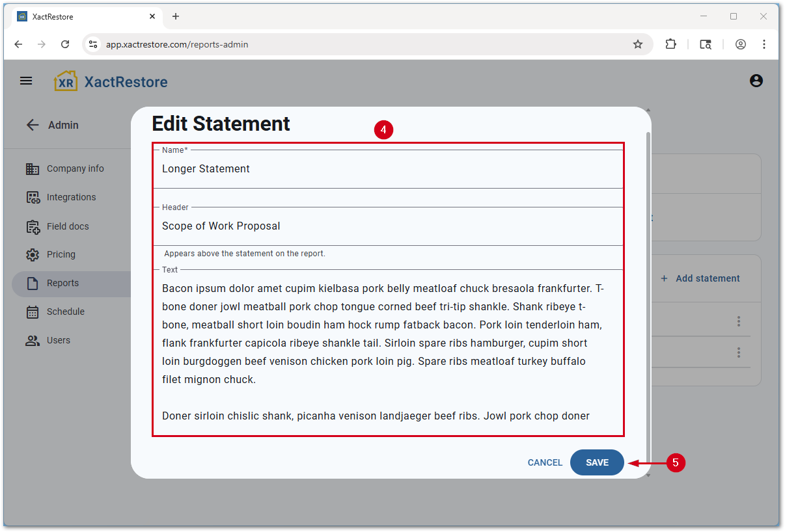Click Add statement

point(700,278)
